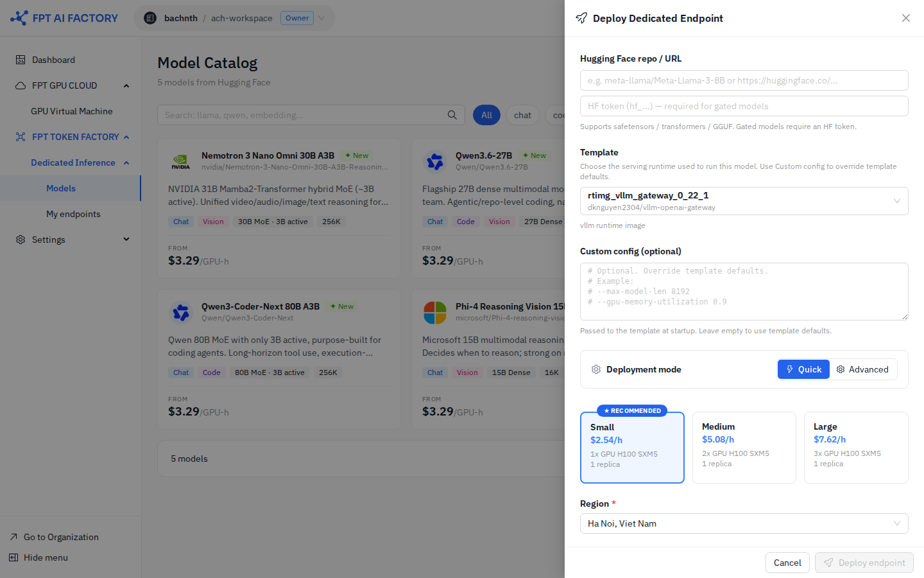The width and height of the screenshot is (924, 578).
Task: Click the Vision tag on Nemotron card
Action: coord(213,222)
